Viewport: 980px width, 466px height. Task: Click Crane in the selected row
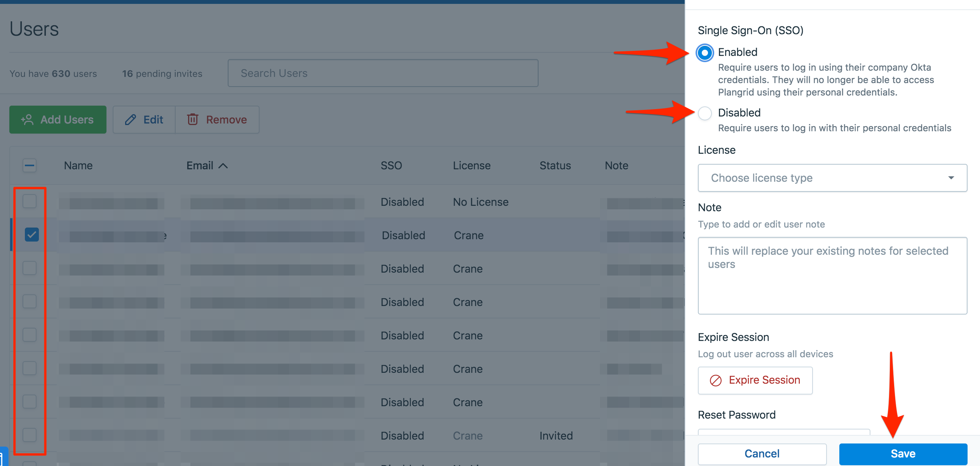coord(469,235)
